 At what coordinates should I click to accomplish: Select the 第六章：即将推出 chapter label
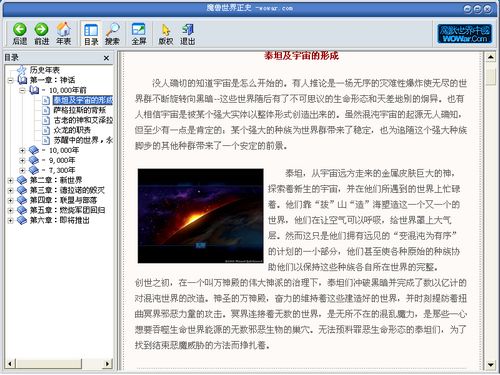click(60, 220)
